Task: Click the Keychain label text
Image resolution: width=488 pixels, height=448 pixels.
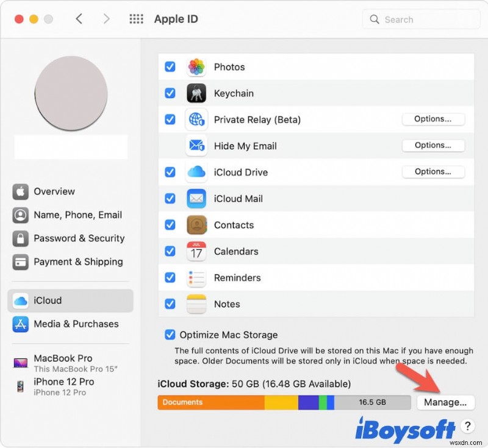Action: [x=234, y=93]
